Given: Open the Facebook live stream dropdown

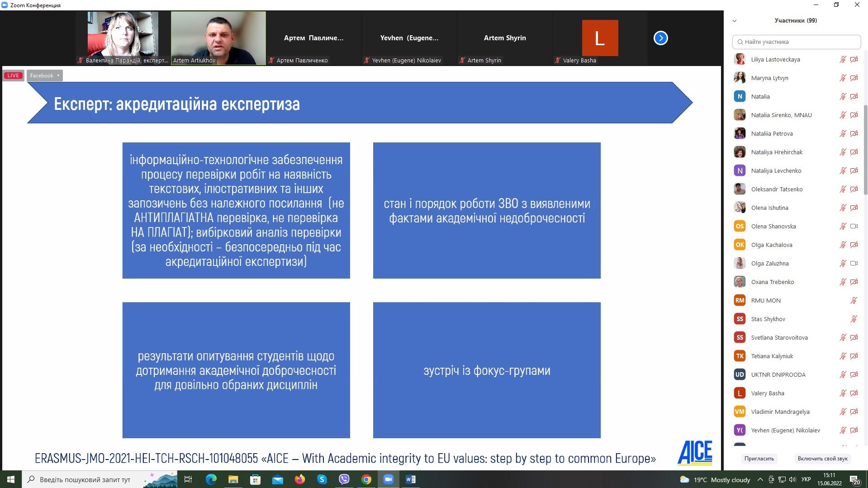Looking at the screenshot, I should (x=44, y=76).
